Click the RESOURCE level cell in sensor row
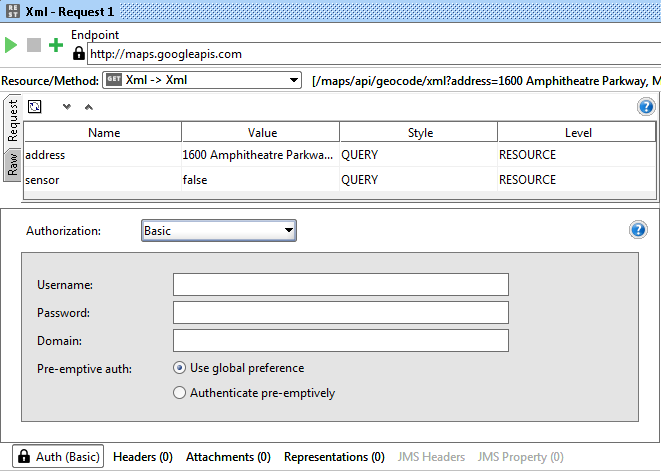Image resolution: width=661 pixels, height=472 pixels. (x=577, y=180)
